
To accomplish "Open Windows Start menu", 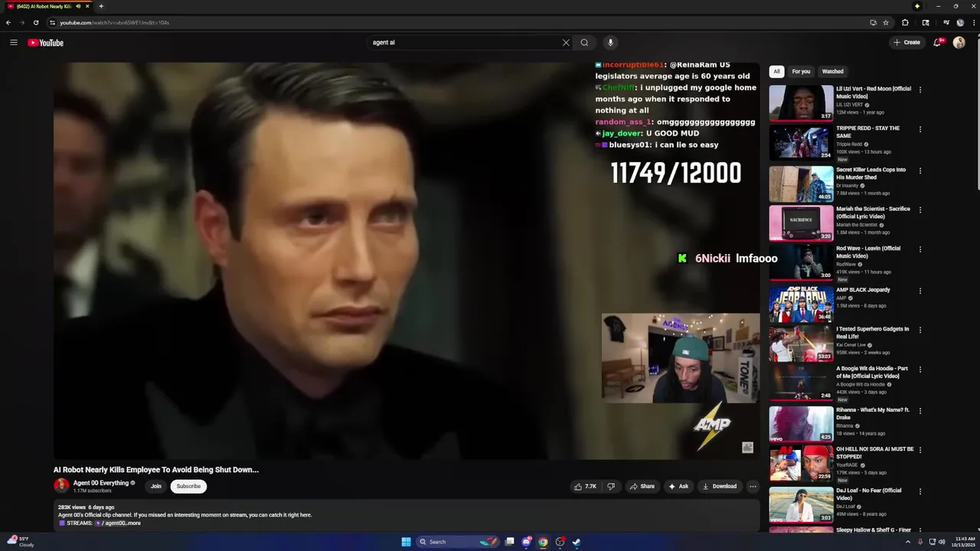I will point(406,542).
